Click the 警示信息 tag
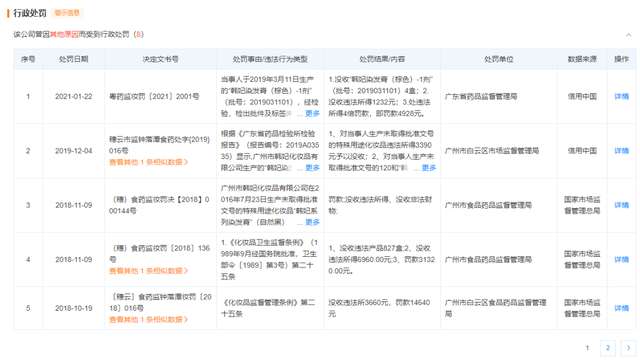The height and width of the screenshot is (363, 640). click(x=67, y=13)
